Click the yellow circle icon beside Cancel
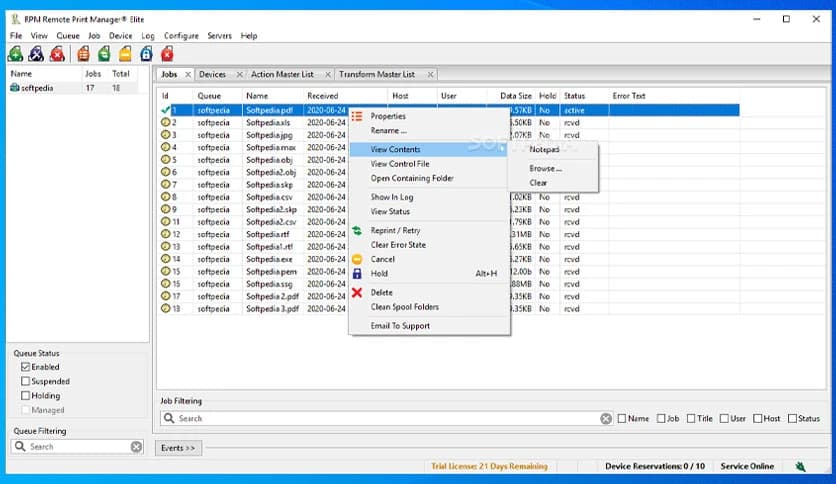836x484 pixels. point(357,259)
